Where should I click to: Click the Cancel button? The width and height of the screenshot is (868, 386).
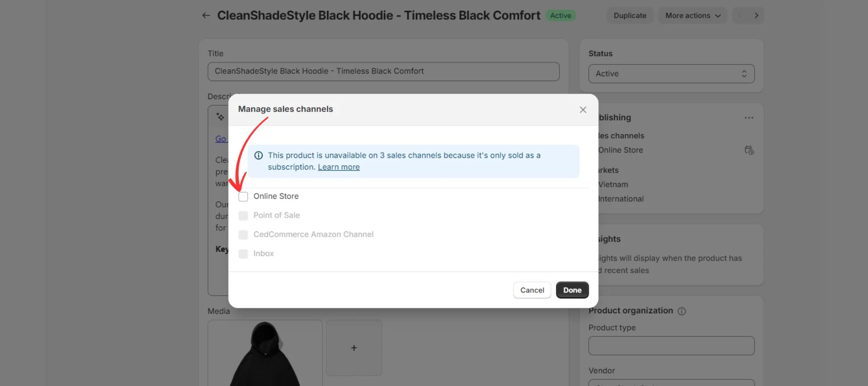pyautogui.click(x=532, y=290)
